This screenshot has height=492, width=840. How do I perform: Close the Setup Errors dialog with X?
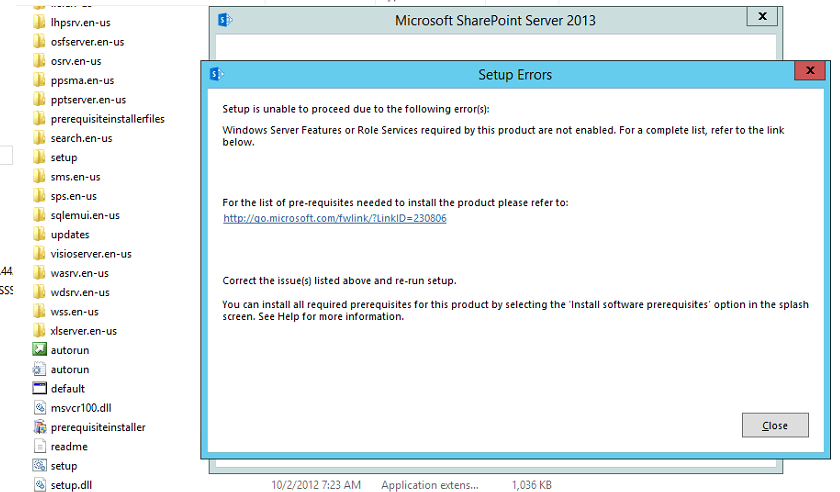click(x=809, y=70)
